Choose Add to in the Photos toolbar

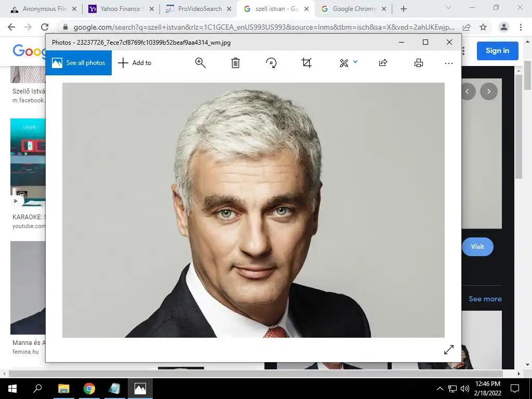135,63
